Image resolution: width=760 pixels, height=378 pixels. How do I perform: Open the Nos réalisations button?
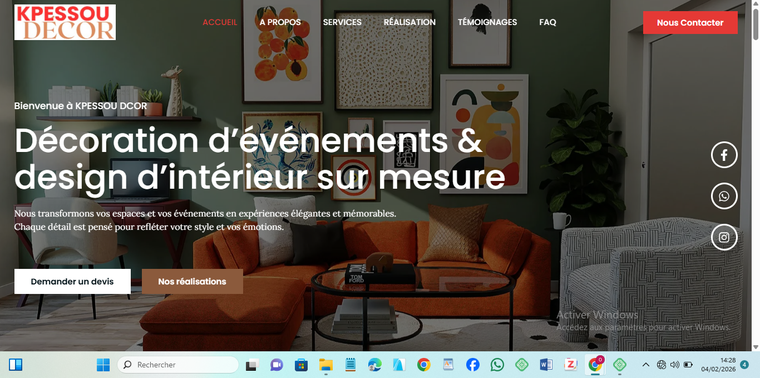[x=192, y=282]
